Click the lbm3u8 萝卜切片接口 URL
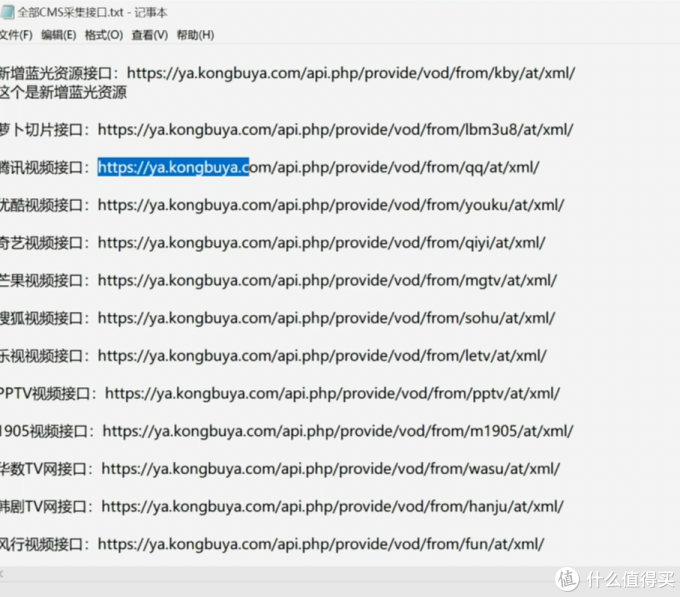Image resolution: width=680 pixels, height=597 pixels. point(335,130)
